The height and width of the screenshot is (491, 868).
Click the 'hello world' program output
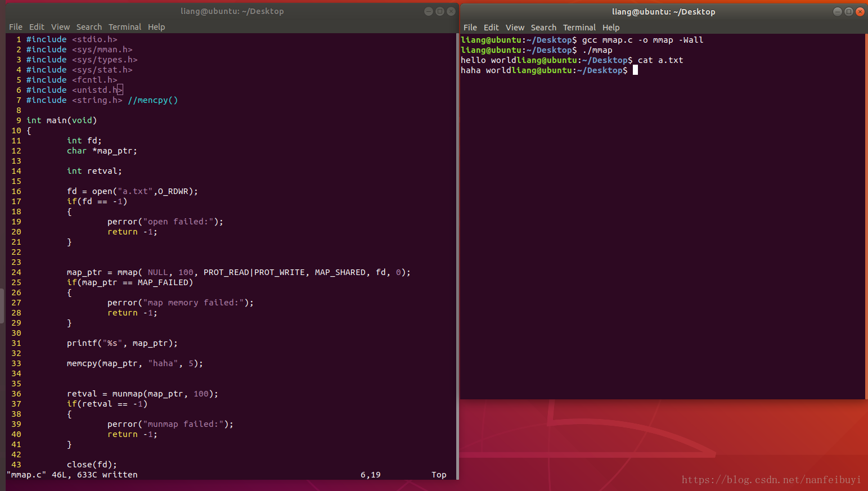488,60
